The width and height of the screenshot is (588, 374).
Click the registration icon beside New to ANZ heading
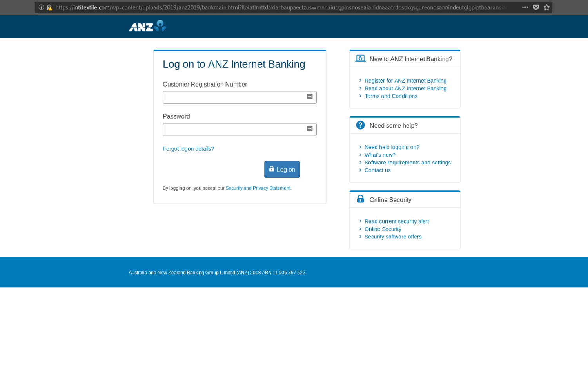360,58
